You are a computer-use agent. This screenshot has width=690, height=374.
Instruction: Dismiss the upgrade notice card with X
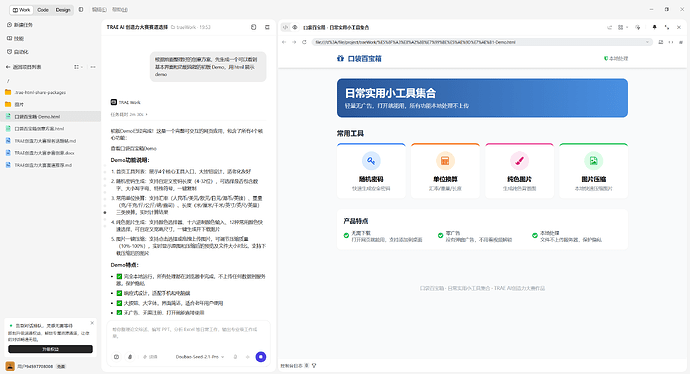point(92,323)
